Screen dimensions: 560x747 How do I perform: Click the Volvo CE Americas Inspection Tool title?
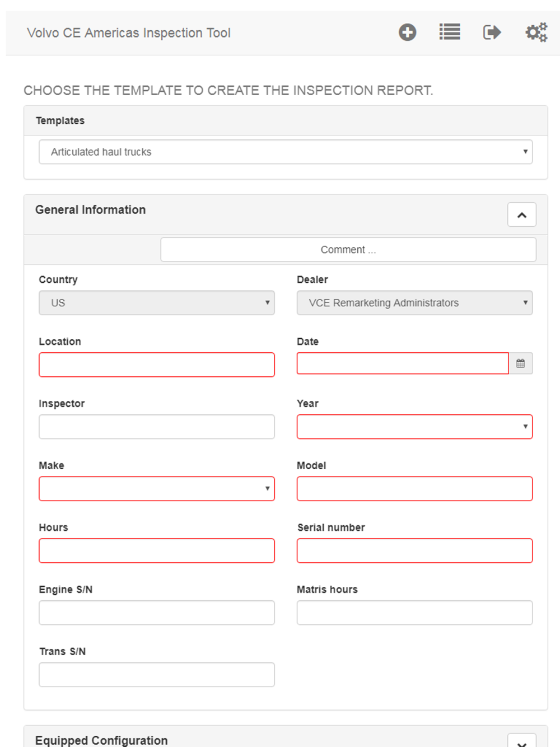coord(129,33)
